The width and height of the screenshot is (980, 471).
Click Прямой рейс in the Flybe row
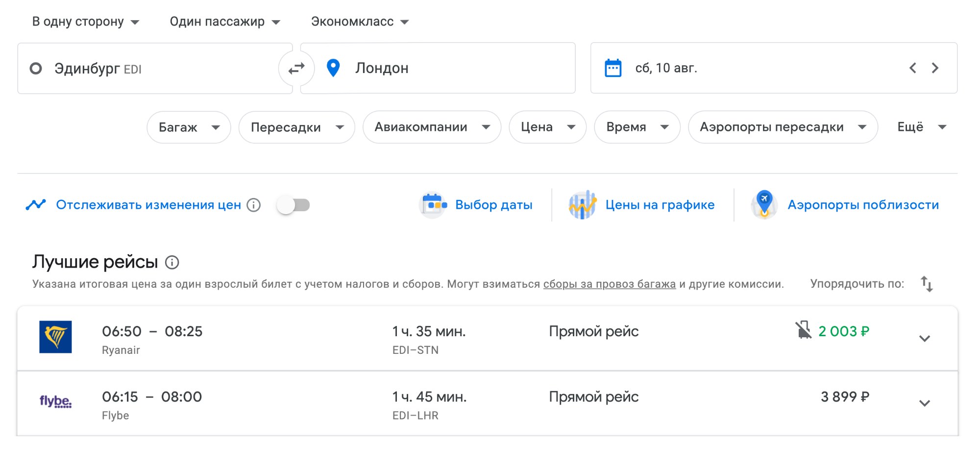pos(594,397)
